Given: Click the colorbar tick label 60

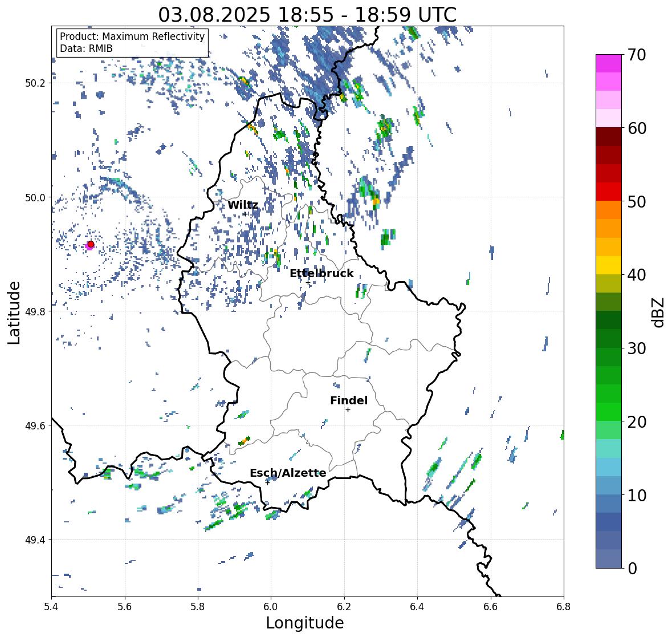Looking at the screenshot, I should point(637,128).
